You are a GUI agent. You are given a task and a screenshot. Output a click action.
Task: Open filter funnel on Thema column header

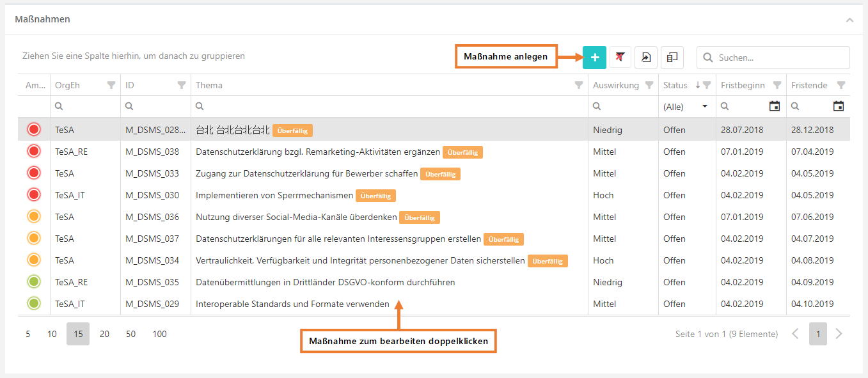579,85
